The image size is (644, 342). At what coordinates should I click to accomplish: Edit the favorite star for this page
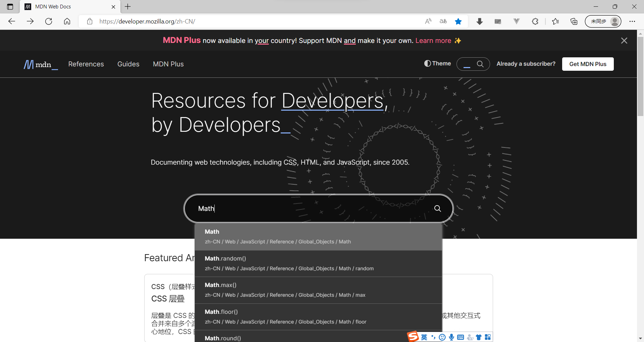pyautogui.click(x=458, y=21)
